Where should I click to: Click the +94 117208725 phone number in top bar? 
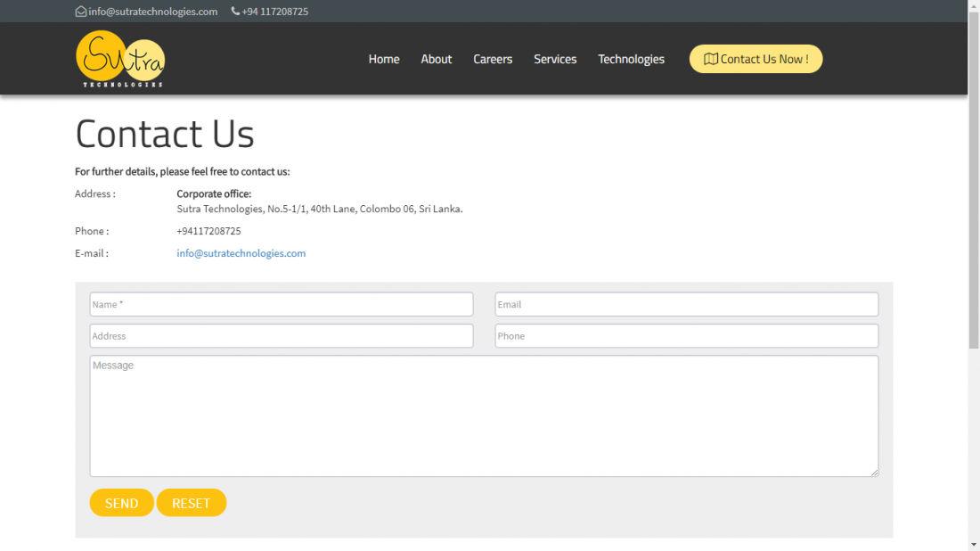(275, 12)
